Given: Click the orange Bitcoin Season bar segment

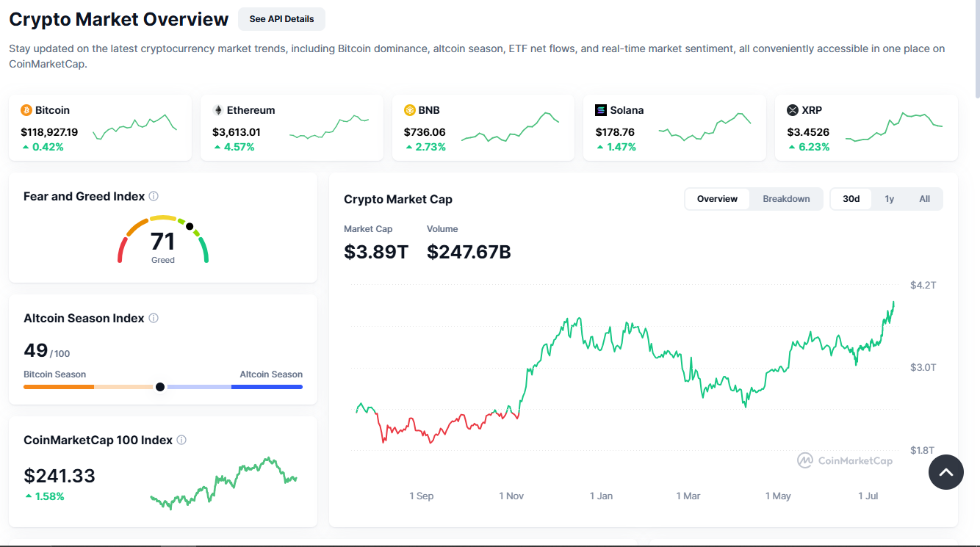Looking at the screenshot, I should point(59,387).
